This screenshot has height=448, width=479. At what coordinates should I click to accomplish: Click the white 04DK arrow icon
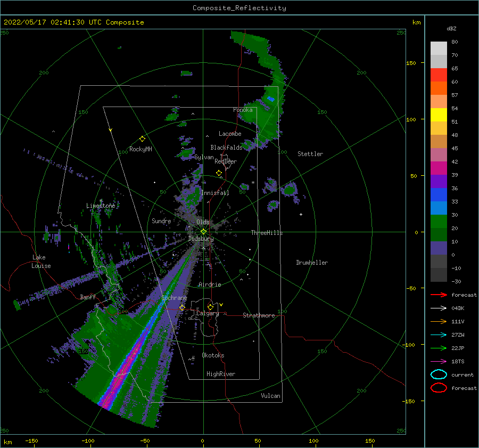click(x=439, y=308)
